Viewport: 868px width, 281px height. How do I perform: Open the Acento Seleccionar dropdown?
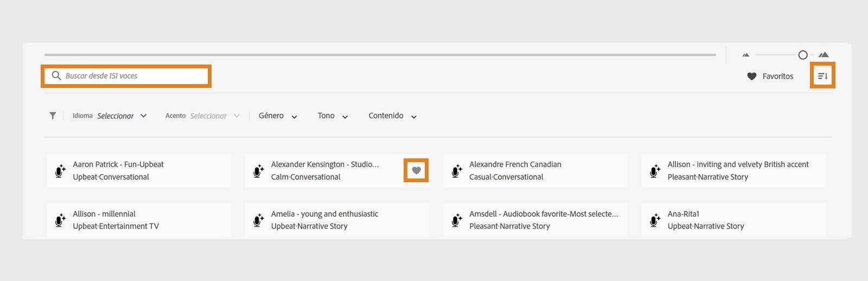[214, 116]
